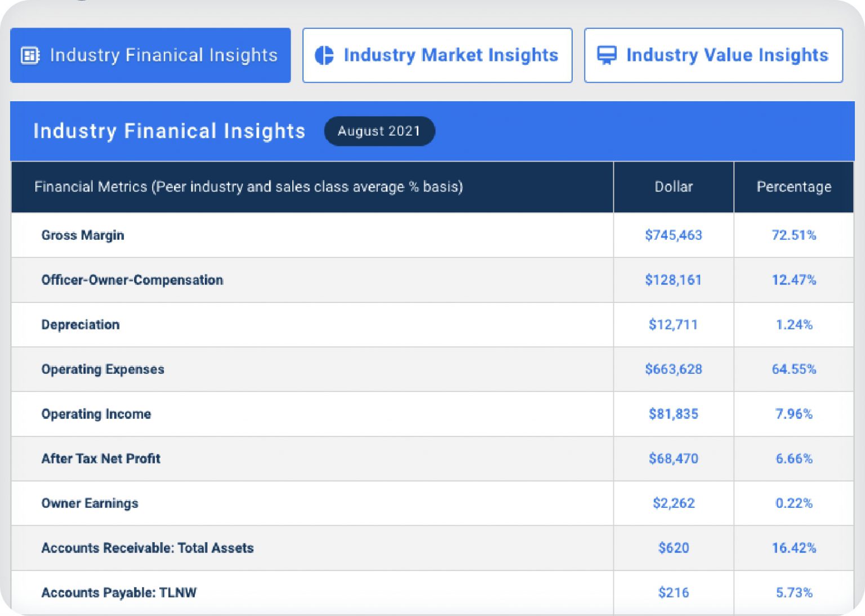Select the Industry Finanical Insights tab
865x616 pixels.
[150, 55]
